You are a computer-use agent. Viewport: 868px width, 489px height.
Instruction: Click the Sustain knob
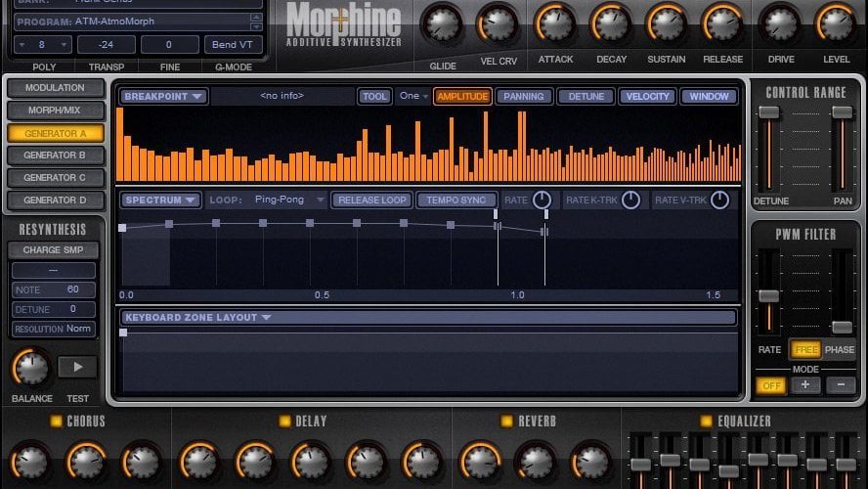667,23
